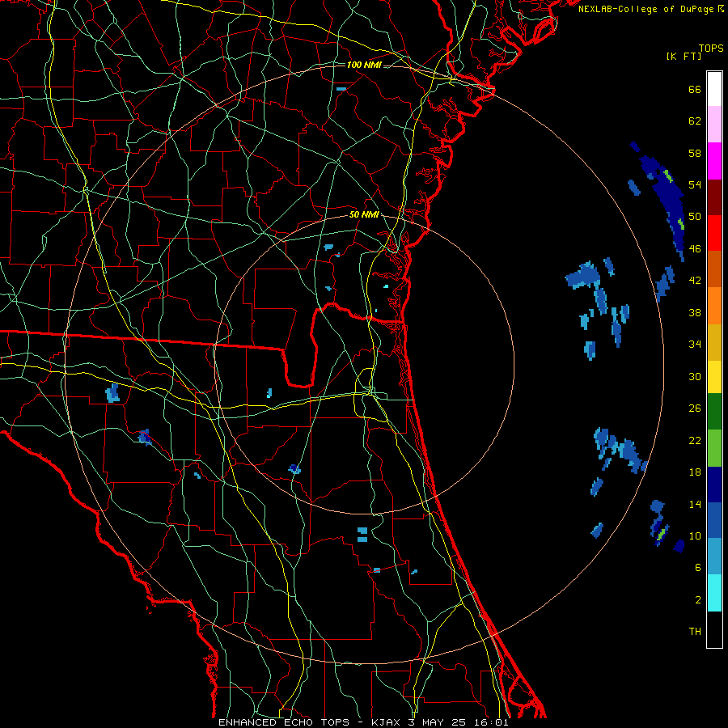
Task: Select the magenta legend swatch
Action: point(714,161)
